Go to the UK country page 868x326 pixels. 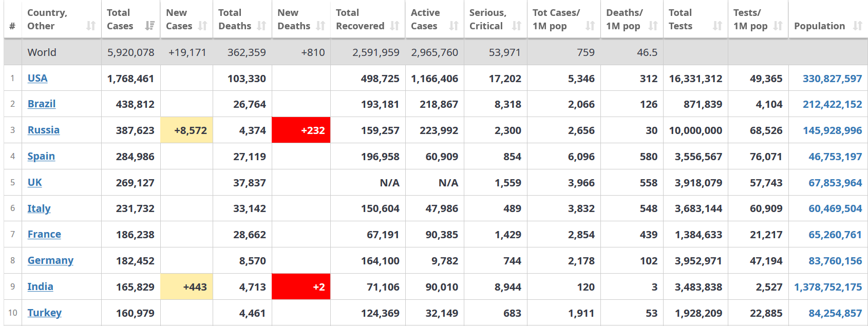pyautogui.click(x=35, y=182)
